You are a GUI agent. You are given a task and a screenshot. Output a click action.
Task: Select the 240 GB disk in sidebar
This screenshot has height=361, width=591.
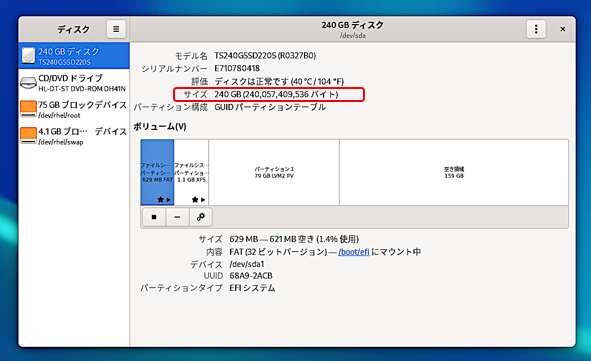74,56
